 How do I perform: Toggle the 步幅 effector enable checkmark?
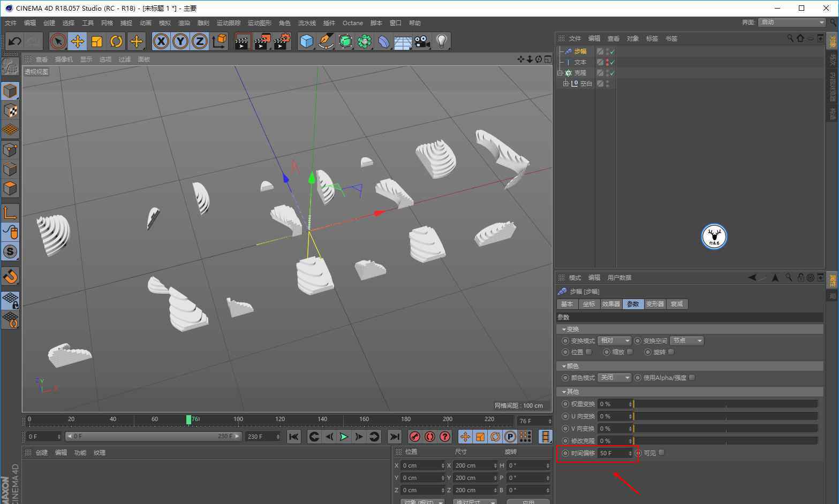pyautogui.click(x=612, y=51)
